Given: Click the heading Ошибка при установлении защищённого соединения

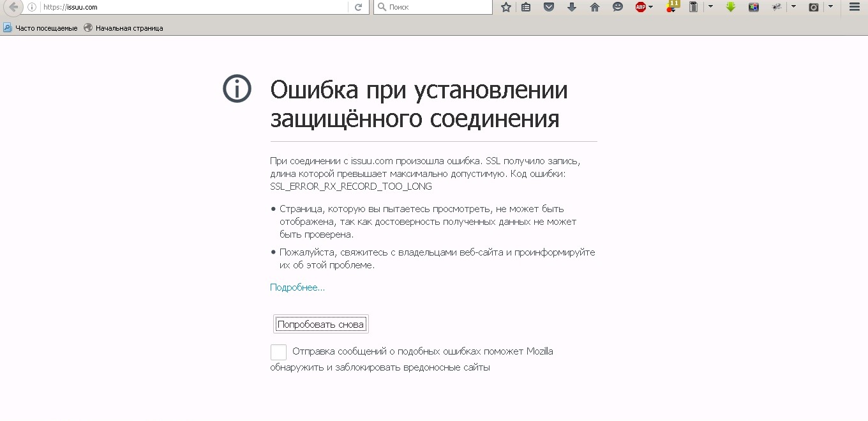Looking at the screenshot, I should point(419,104).
